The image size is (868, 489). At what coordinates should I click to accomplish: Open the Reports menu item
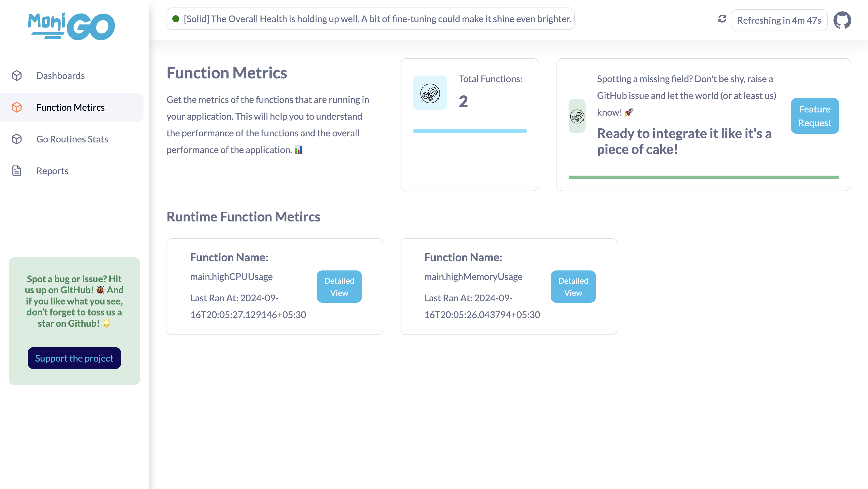52,171
